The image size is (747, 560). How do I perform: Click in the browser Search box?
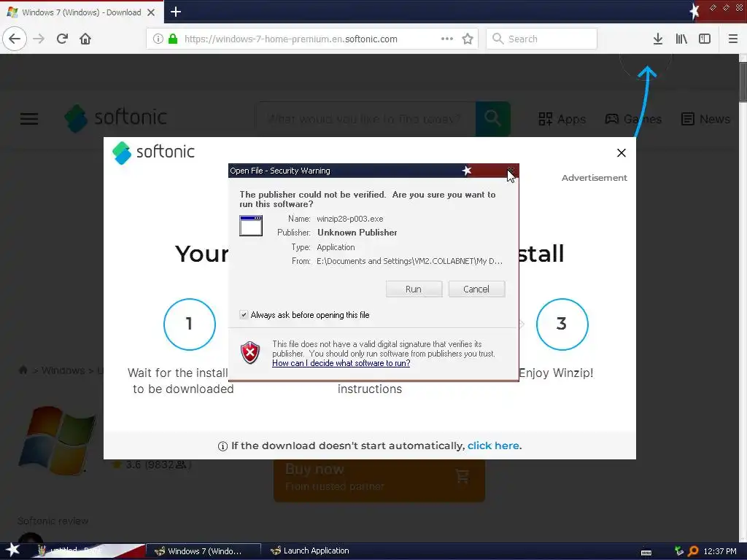(x=542, y=39)
